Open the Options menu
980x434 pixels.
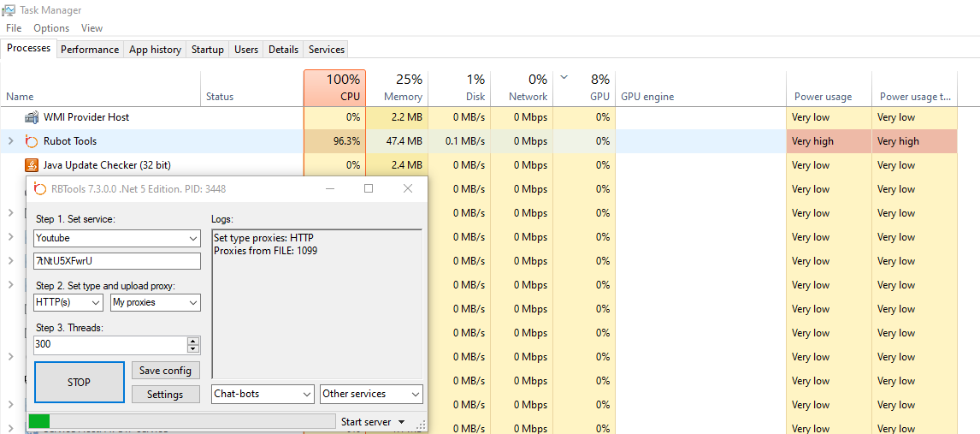(51, 28)
